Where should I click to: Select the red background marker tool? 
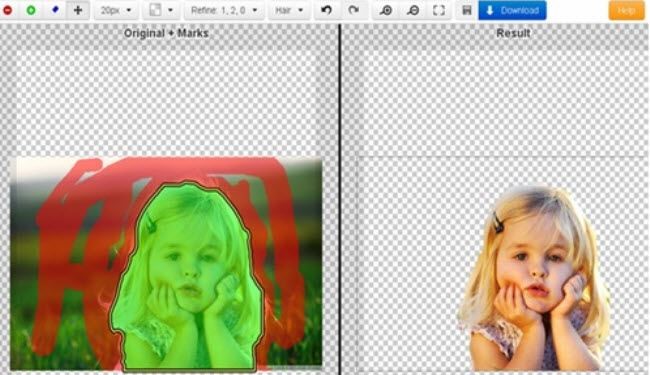(x=7, y=10)
